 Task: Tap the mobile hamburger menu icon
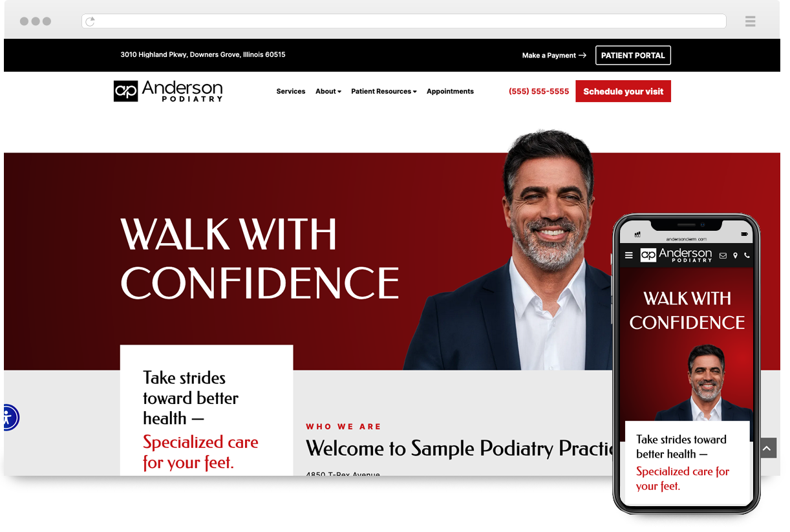pos(628,255)
